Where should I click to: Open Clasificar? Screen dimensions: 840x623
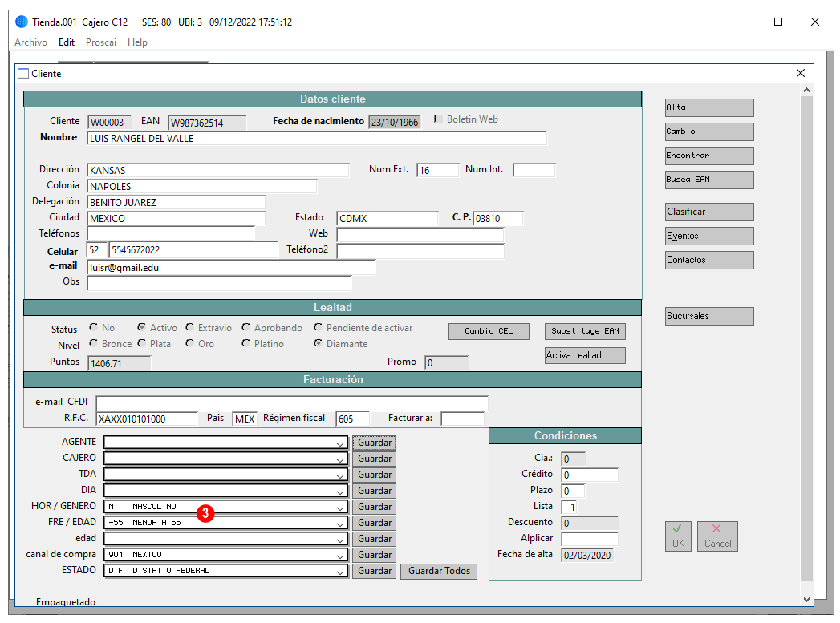pos(709,212)
